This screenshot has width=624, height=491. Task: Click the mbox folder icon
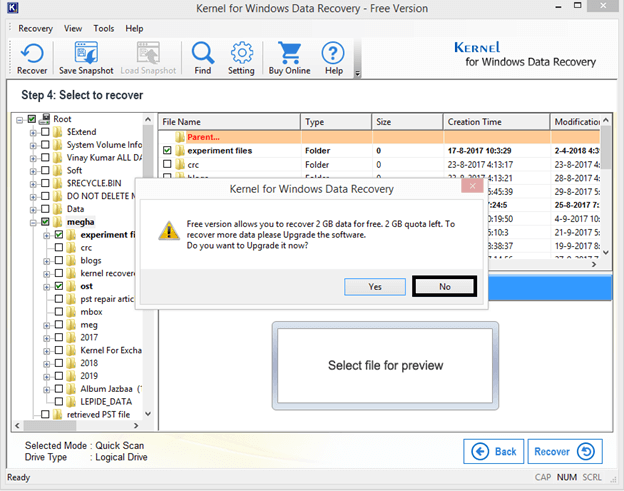[71, 312]
